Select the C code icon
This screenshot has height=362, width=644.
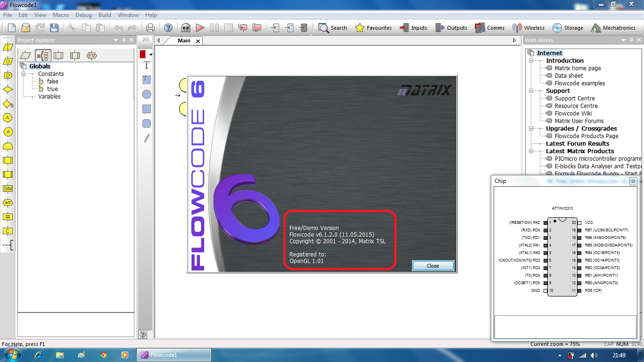click(8, 231)
